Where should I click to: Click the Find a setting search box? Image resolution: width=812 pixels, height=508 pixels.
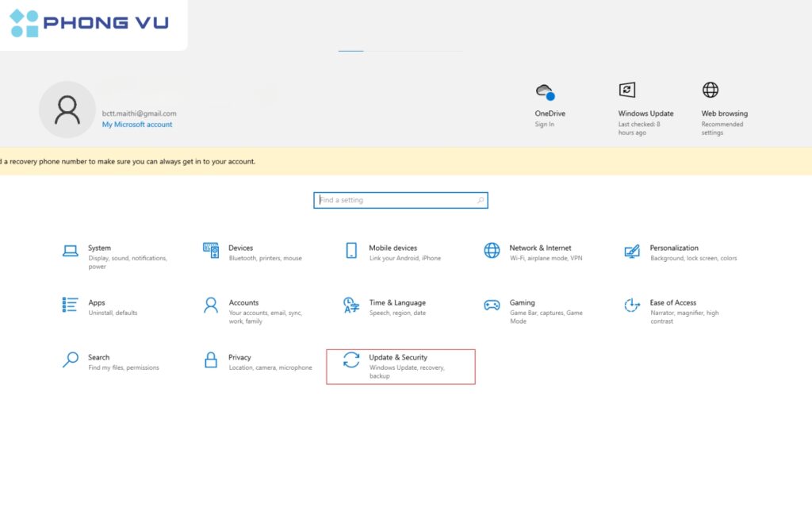(400, 199)
